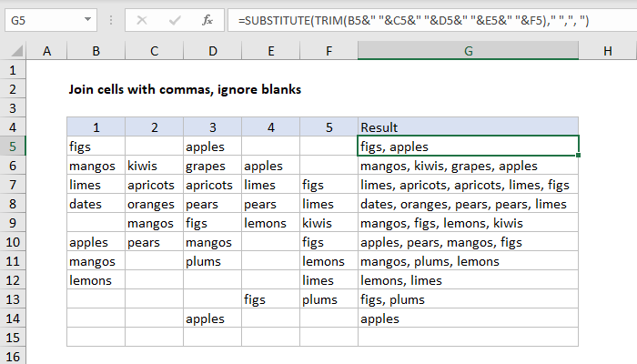Select 'kiwis' cell in row 6
Screen dimensions: 637x364
(154, 166)
